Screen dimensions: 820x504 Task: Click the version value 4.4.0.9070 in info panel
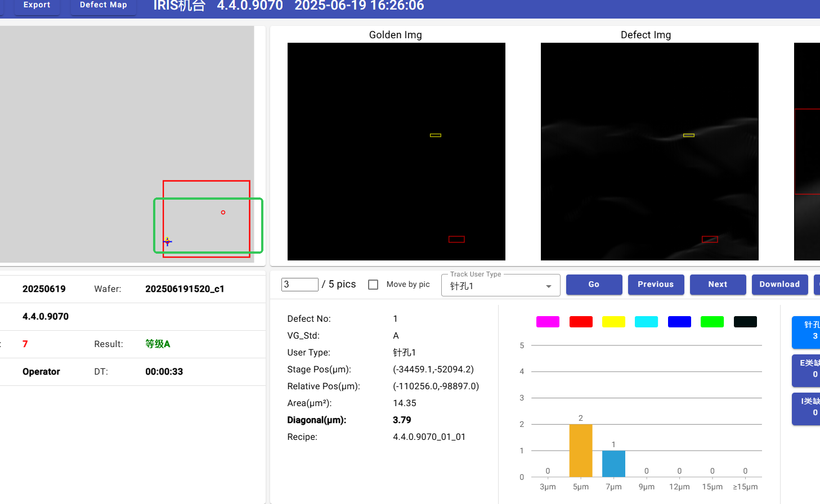pyautogui.click(x=46, y=317)
